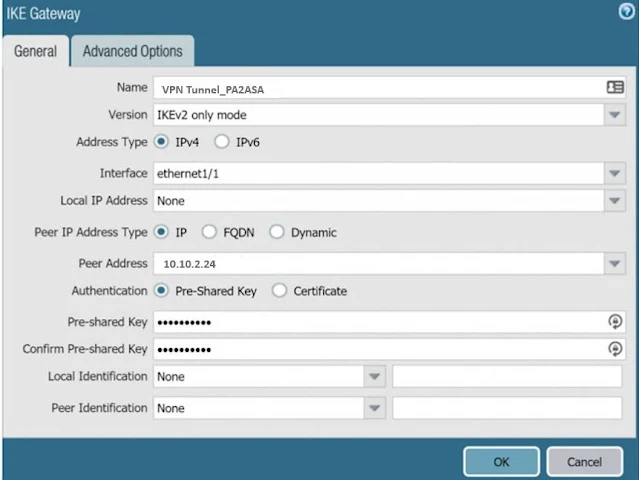Click the Peer Identification value text field
The width and height of the screenshot is (639, 480).
point(507,408)
